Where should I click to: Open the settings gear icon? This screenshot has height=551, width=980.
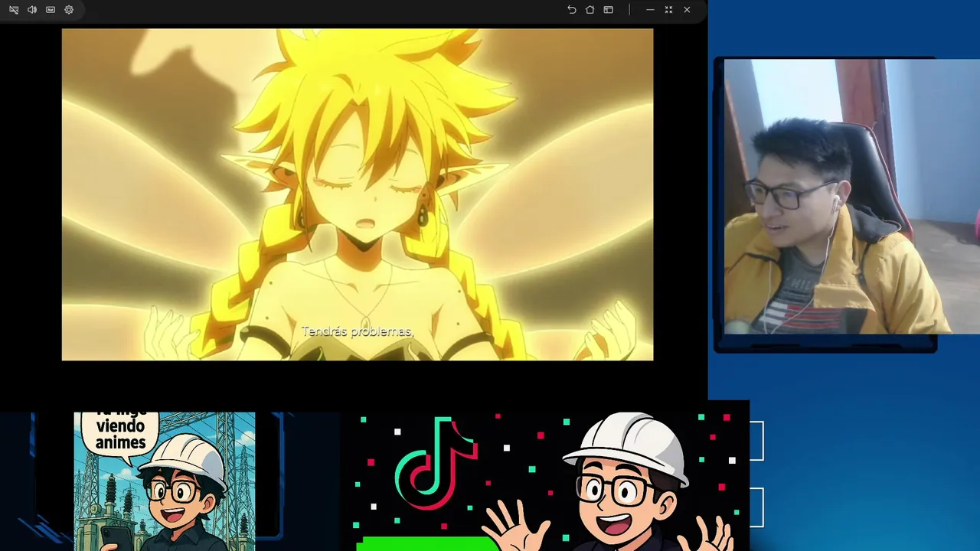point(69,10)
